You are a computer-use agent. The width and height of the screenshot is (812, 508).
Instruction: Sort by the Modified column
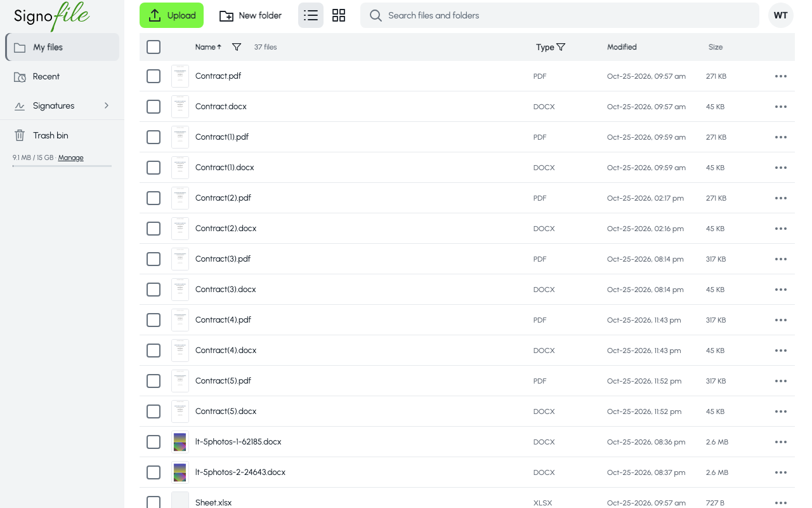click(x=622, y=47)
